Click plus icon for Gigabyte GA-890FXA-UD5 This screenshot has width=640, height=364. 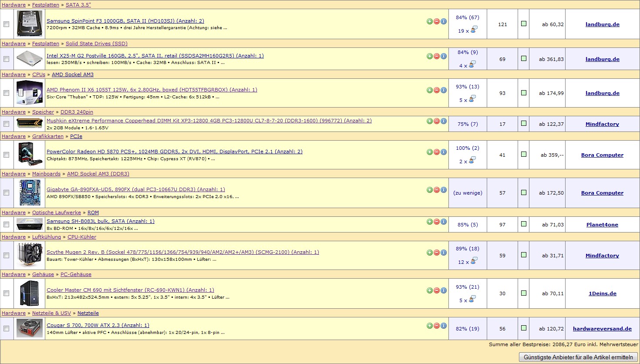point(430,190)
